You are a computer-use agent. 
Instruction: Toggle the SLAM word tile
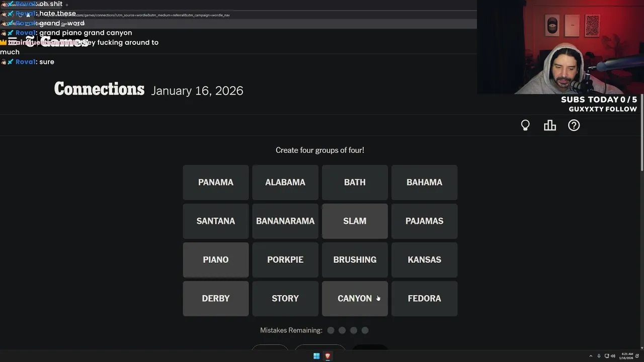click(355, 221)
